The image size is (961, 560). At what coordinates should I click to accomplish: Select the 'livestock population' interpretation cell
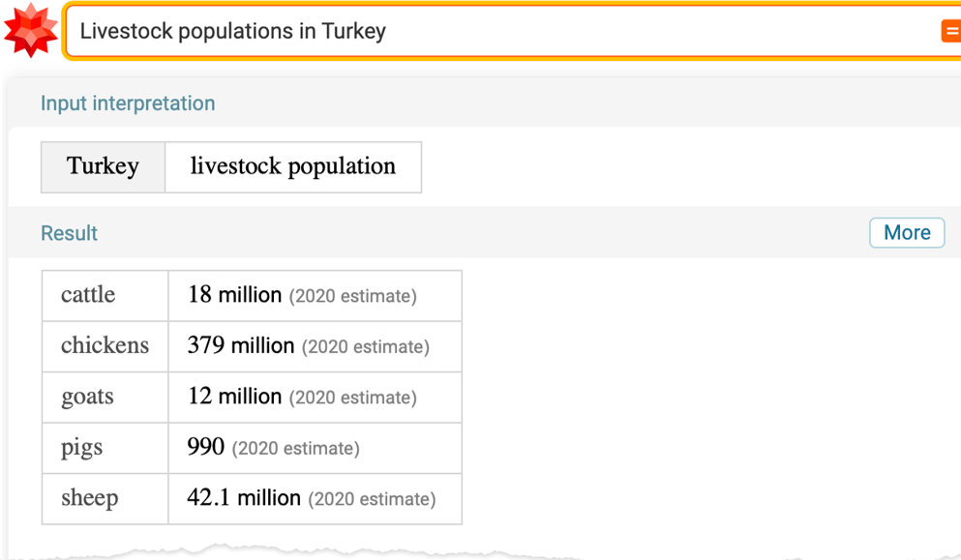293,167
